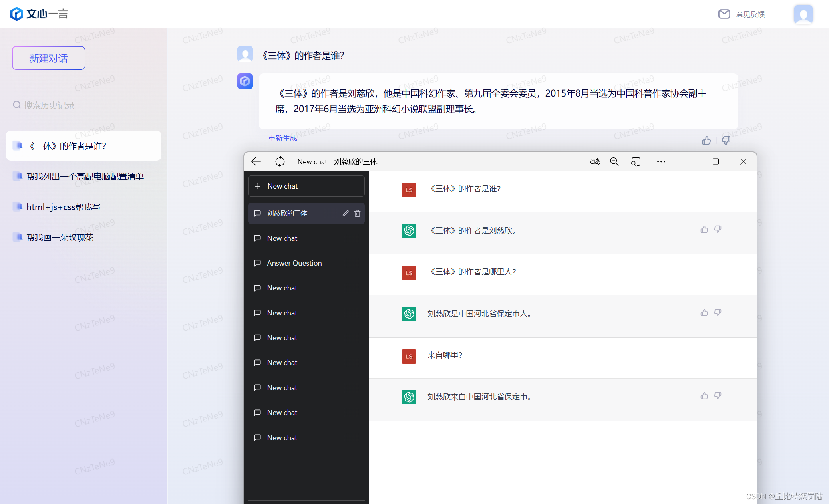Click back arrow in ChatGPT window
This screenshot has width=829, height=504.
[x=256, y=161]
